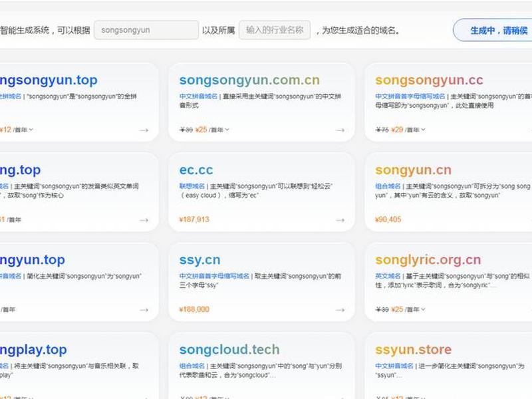This screenshot has height=399, width=532.
Task: Click the generating, please wait button
Action: (493, 30)
